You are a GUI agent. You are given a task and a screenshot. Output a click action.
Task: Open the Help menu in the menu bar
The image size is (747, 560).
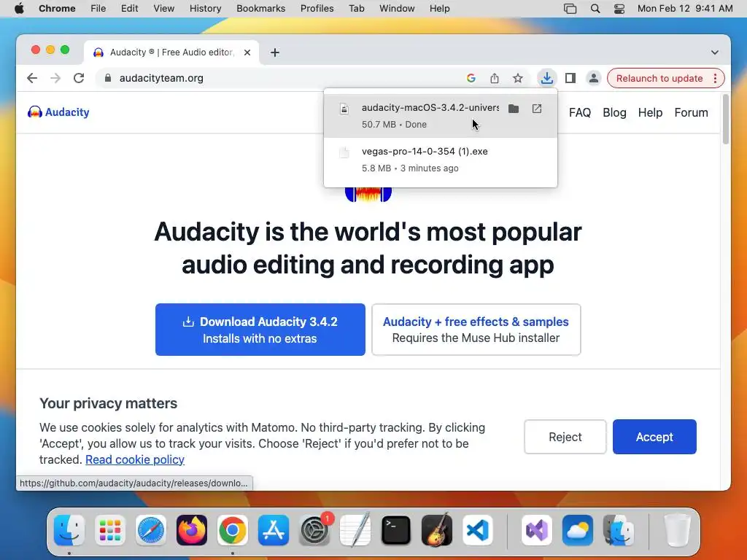coord(439,9)
